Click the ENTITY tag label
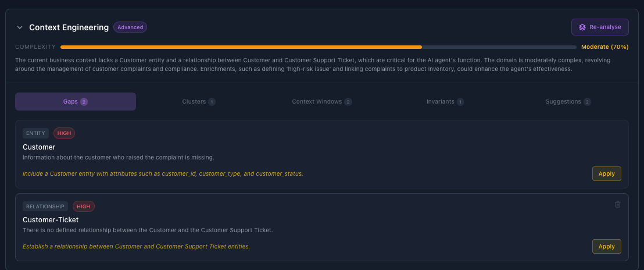The image size is (644, 270). (x=35, y=133)
